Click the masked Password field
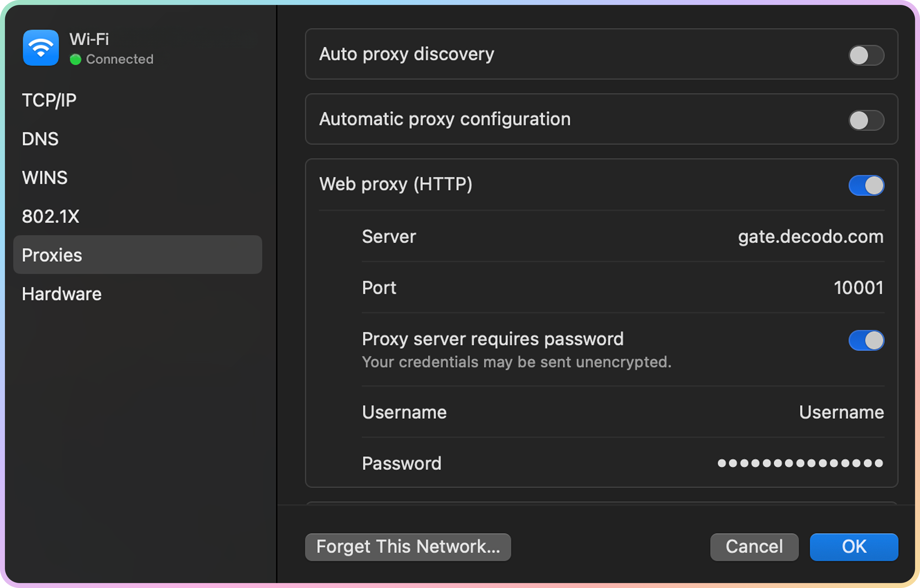The height and width of the screenshot is (588, 920). [x=800, y=463]
